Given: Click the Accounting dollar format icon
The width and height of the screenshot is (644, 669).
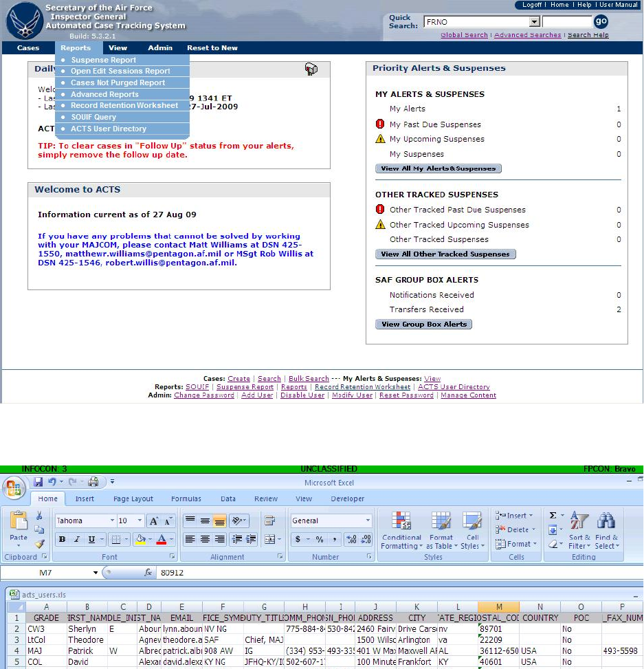Looking at the screenshot, I should pos(298,539).
